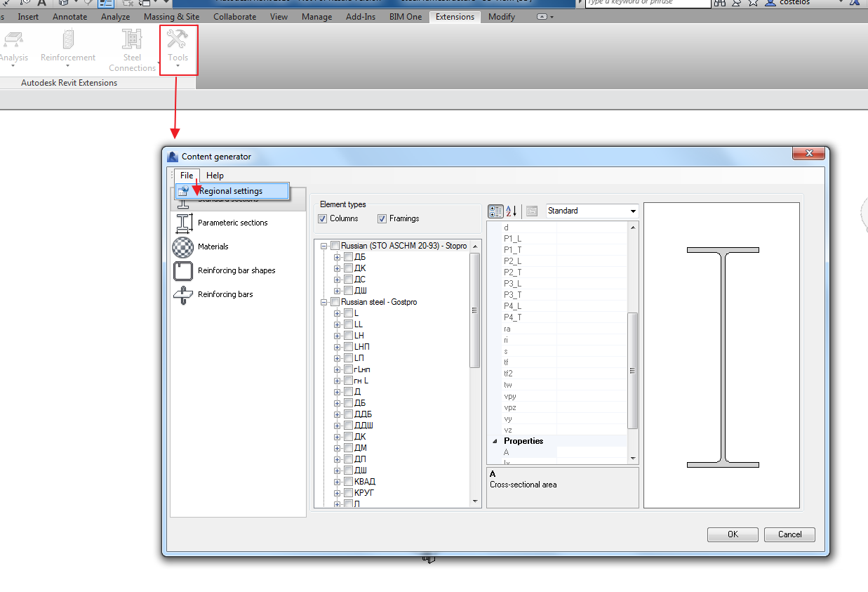Switch to the BIM One ribbon tab

[406, 17]
